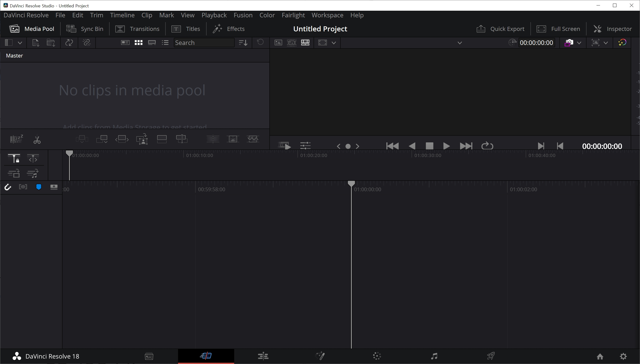
Task: Open the Import Media icon
Action: tap(35, 43)
